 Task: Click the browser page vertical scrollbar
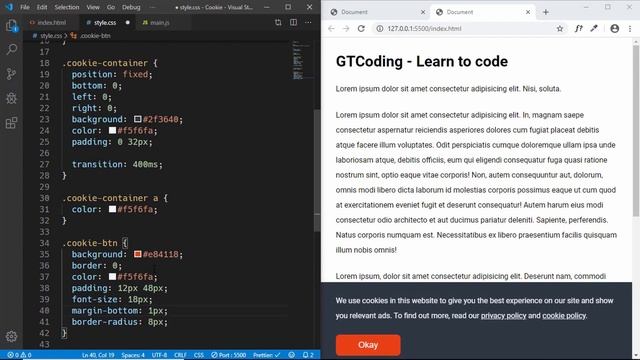[x=636, y=131]
